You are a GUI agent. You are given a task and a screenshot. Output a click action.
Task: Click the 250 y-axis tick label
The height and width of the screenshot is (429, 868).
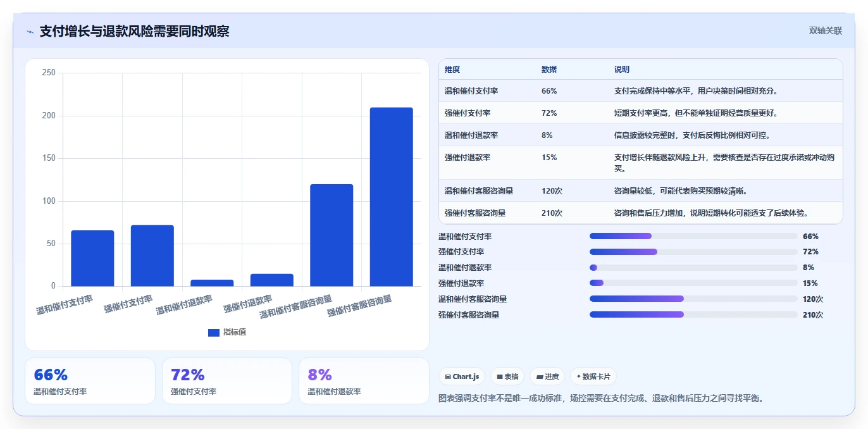(x=49, y=73)
